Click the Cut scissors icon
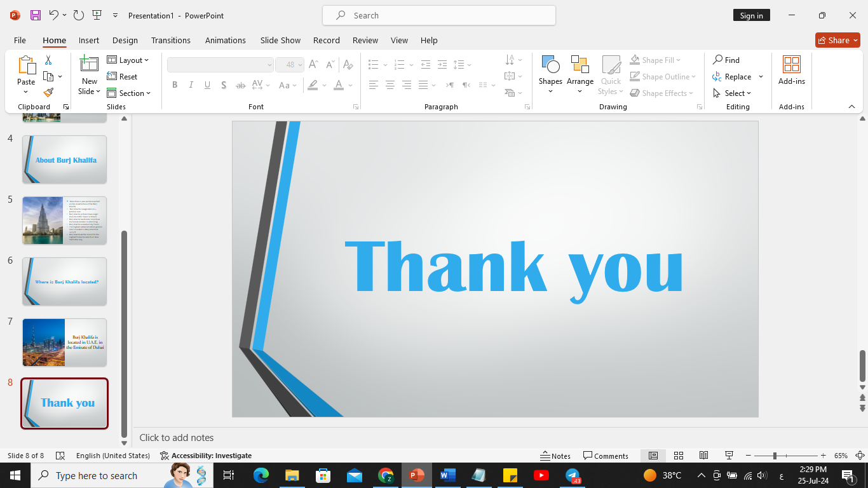 click(x=48, y=60)
